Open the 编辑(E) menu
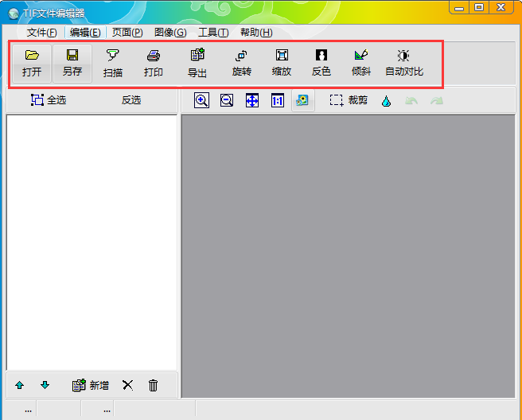This screenshot has width=522, height=420. point(85,33)
